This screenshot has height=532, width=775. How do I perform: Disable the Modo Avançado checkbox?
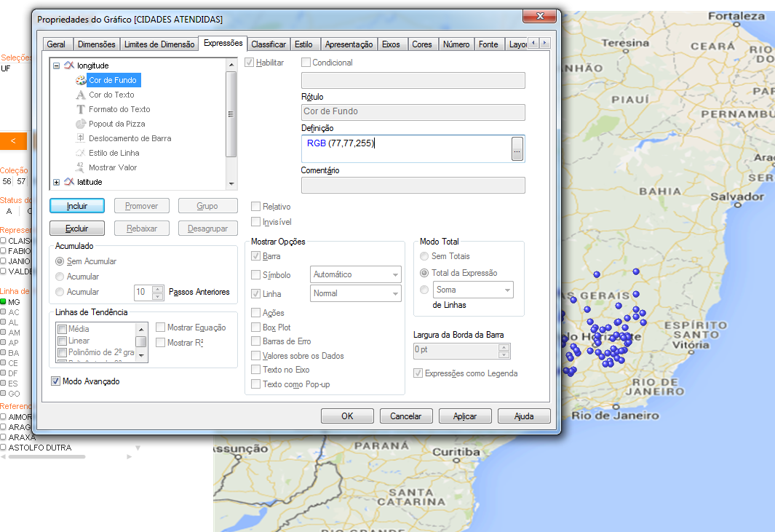(x=56, y=381)
